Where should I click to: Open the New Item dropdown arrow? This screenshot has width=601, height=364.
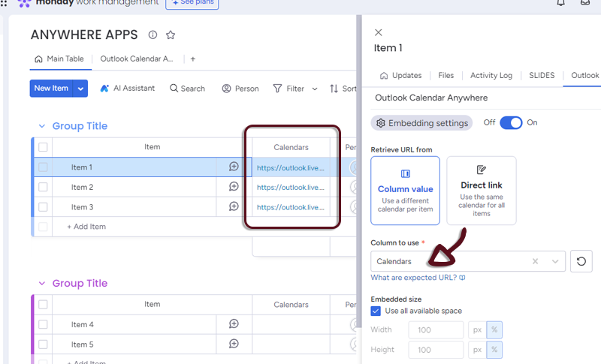80,89
